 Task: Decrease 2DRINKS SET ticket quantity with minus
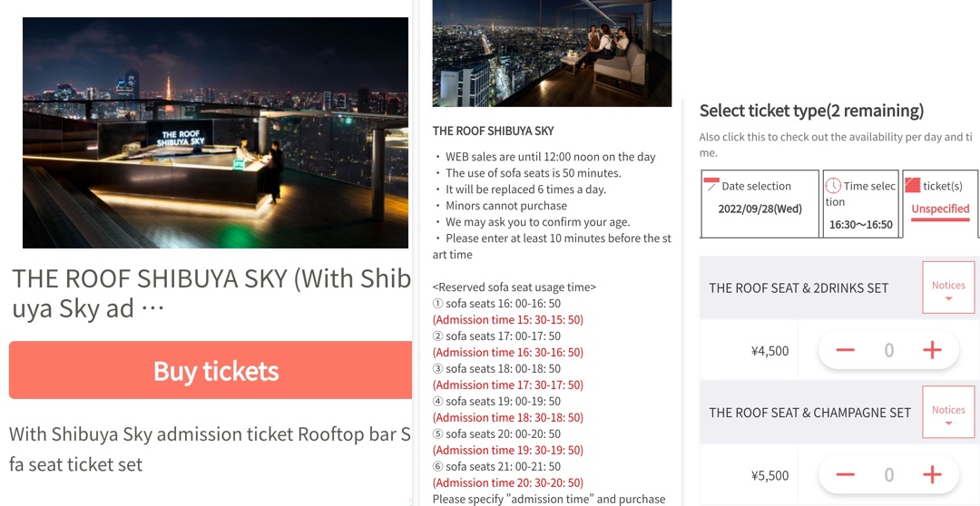tap(845, 350)
